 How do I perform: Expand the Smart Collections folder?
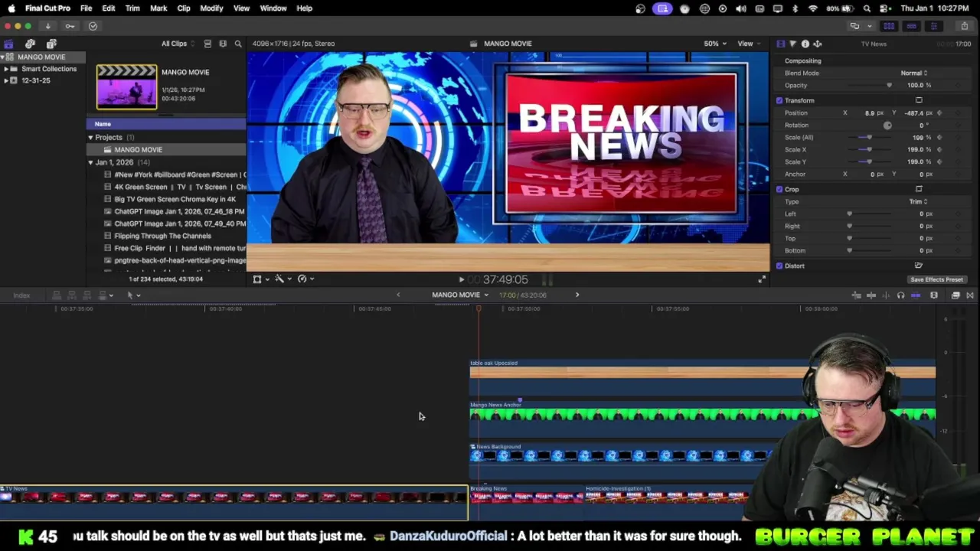coord(5,69)
